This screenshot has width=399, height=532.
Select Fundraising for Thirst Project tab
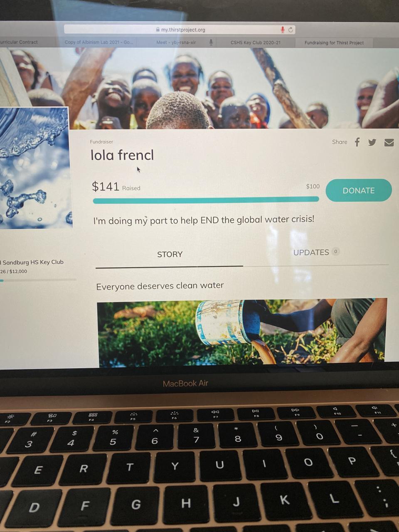click(334, 42)
